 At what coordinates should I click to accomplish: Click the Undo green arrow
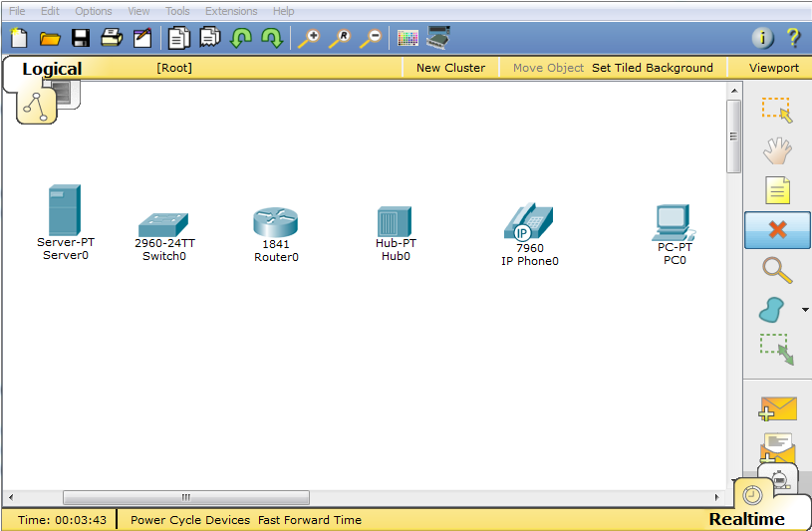(241, 38)
